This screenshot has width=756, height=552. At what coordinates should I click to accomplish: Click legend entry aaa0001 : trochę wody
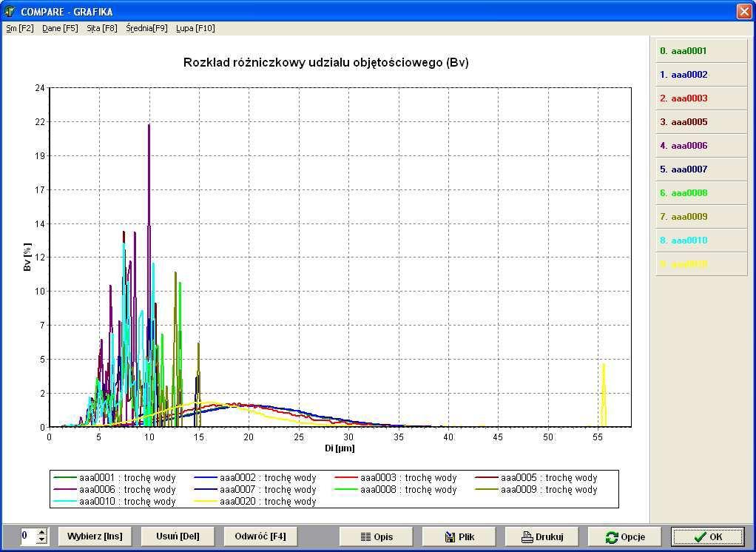coord(115,478)
